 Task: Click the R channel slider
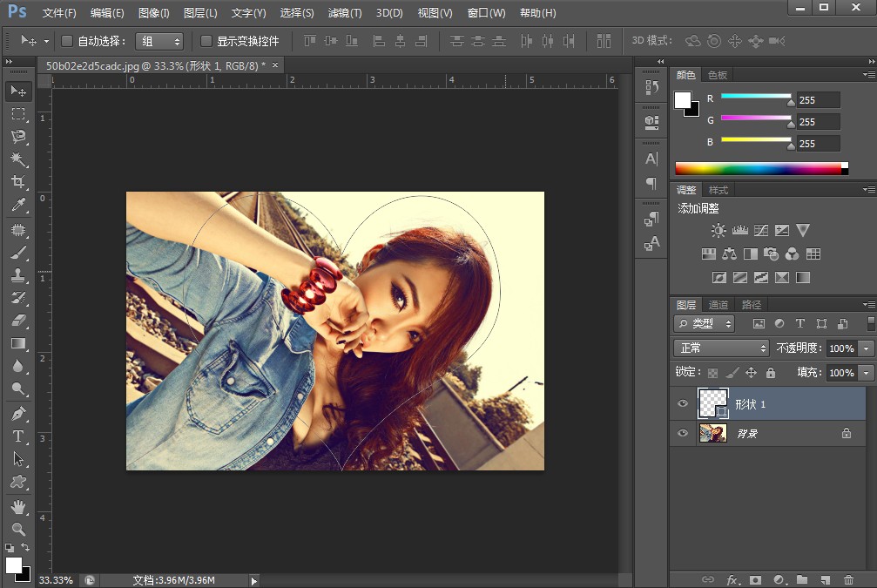click(756, 96)
